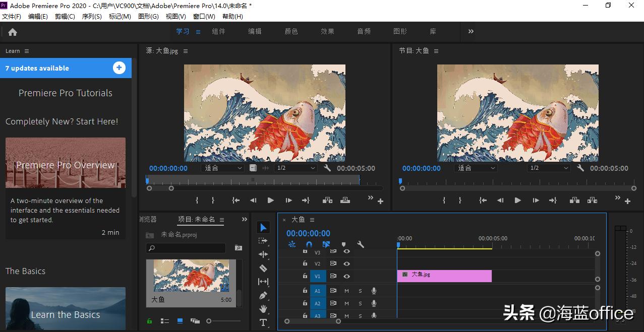Open the timeline settings wrench icon
The height and width of the screenshot is (332, 644).
360,244
